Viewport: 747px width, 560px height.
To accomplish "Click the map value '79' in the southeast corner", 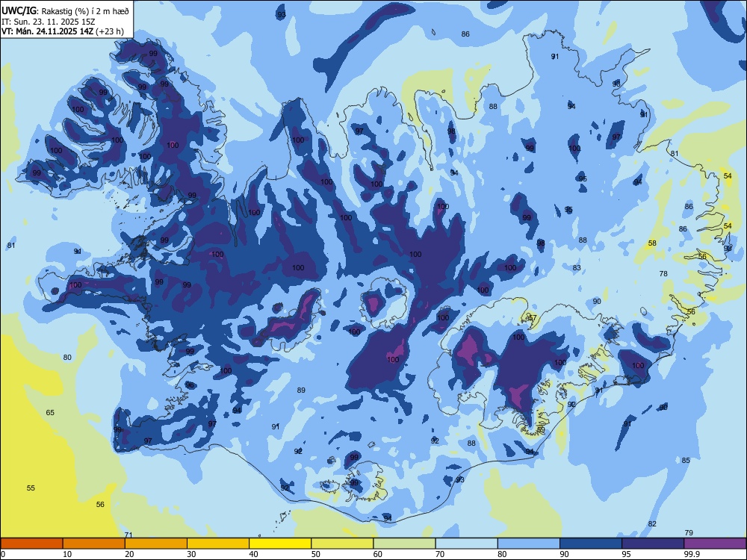I will pyautogui.click(x=689, y=533).
